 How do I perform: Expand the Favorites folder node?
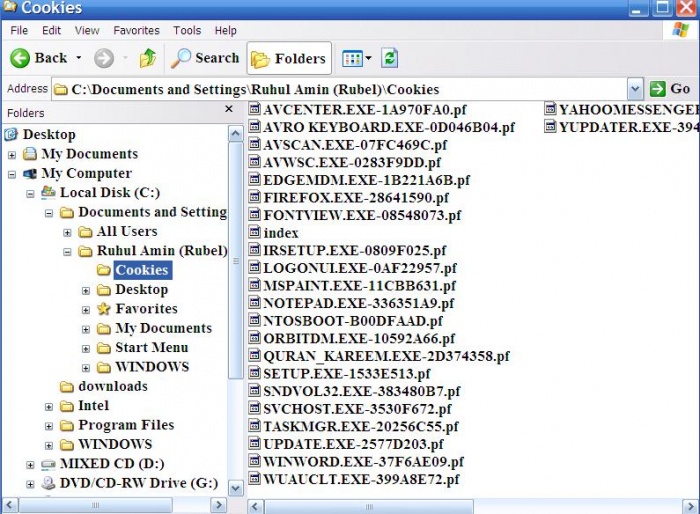(86, 310)
